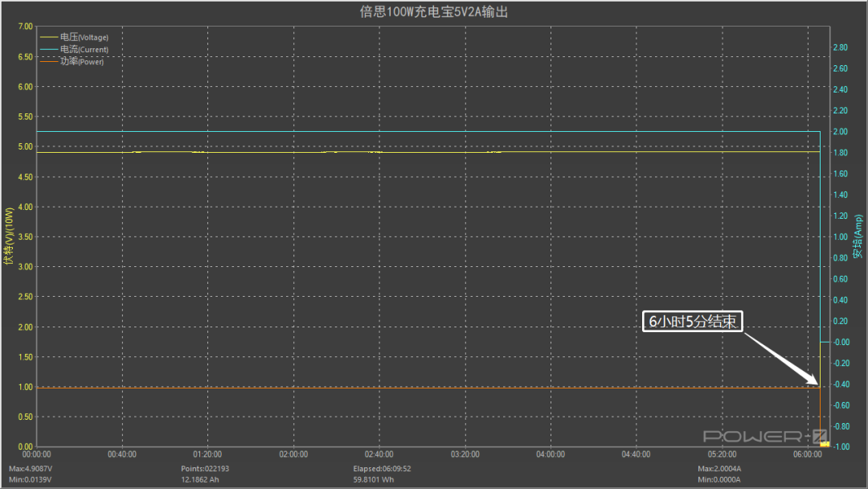Click the 7.00 voltage axis tick
Viewport: 868px width, 489px height.
(x=26, y=27)
